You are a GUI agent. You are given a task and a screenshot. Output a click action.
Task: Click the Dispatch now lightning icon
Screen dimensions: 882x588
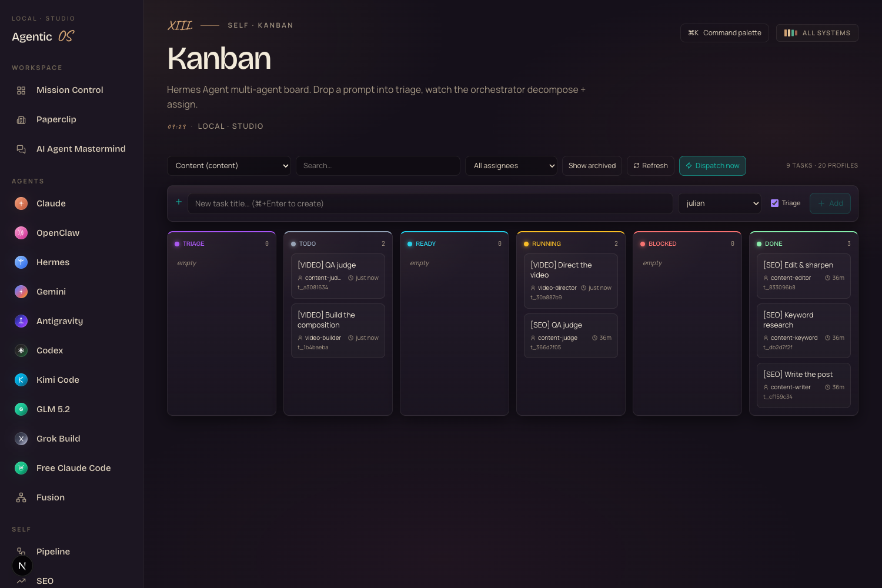(x=689, y=166)
